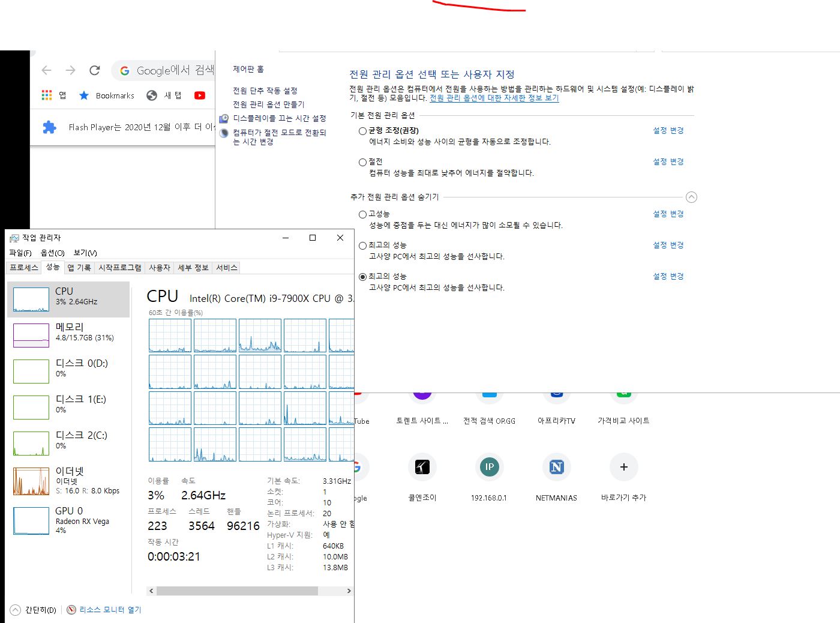Switch to the 앱 기록 tab
The height and width of the screenshot is (623, 840).
[x=79, y=268]
